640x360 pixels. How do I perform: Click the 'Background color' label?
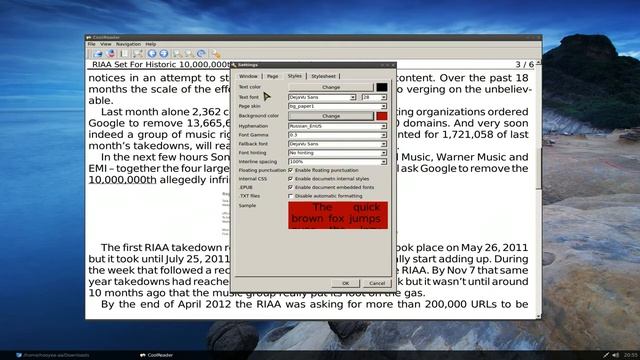click(259, 116)
